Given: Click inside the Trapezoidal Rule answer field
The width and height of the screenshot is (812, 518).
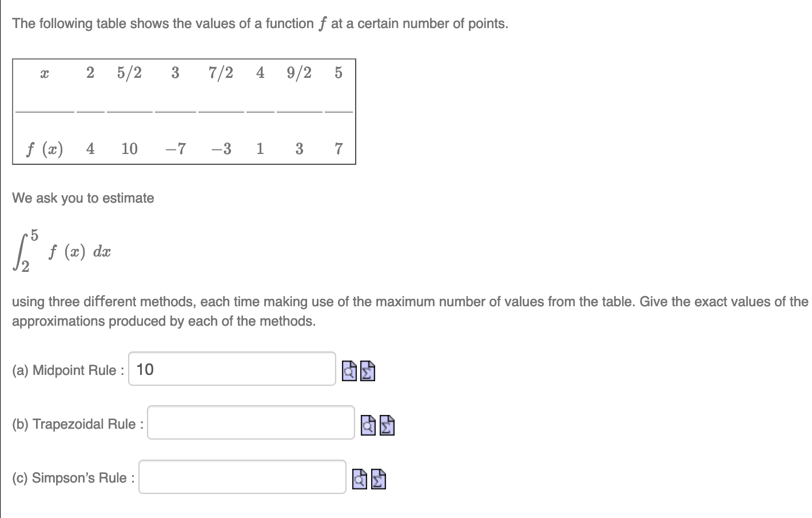Looking at the screenshot, I should tap(250, 422).
